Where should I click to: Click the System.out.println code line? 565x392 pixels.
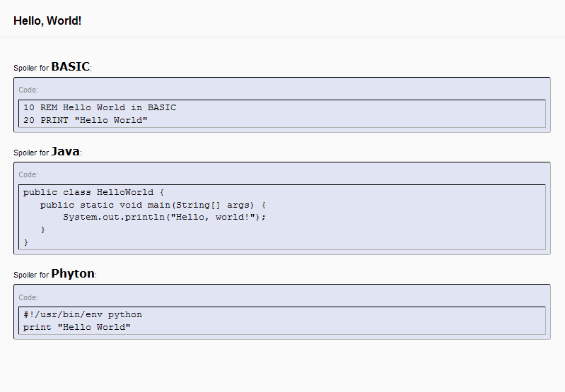(x=164, y=217)
